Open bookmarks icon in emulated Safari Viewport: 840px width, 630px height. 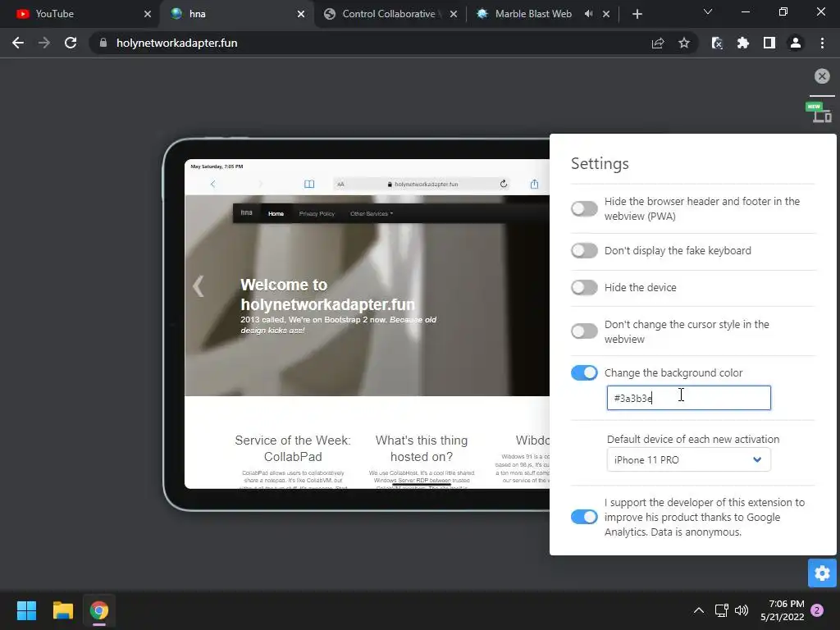(309, 184)
